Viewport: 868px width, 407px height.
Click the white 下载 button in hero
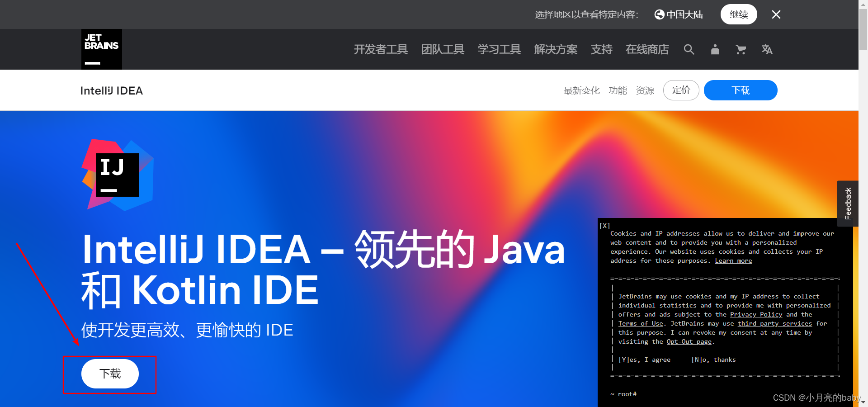[x=110, y=374]
